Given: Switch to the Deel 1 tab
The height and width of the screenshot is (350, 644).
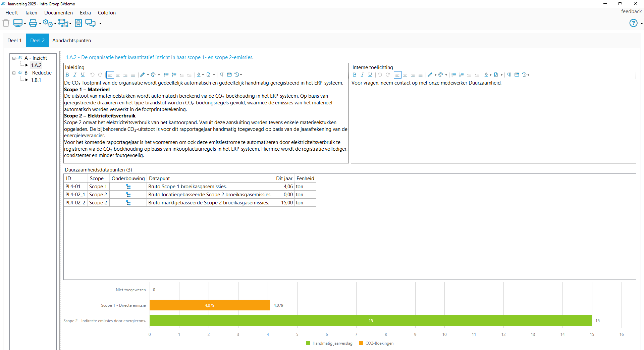Looking at the screenshot, I should (x=14, y=41).
